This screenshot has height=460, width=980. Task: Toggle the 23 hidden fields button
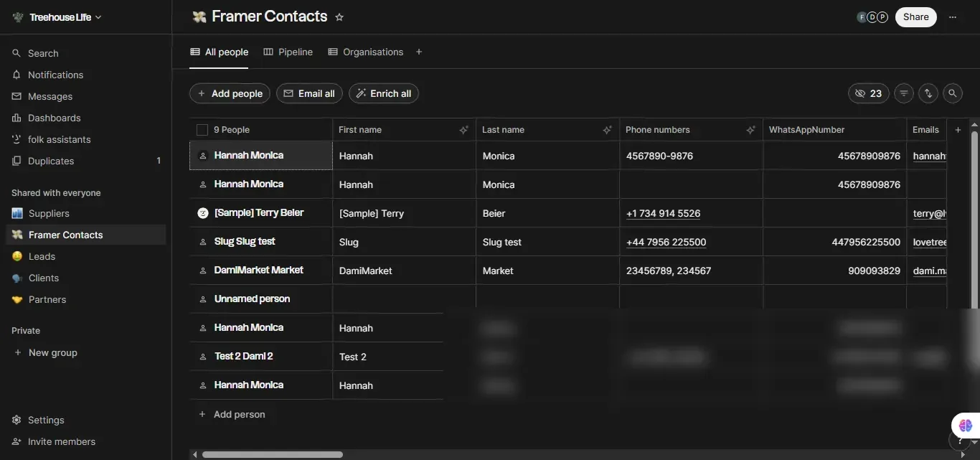(x=869, y=93)
